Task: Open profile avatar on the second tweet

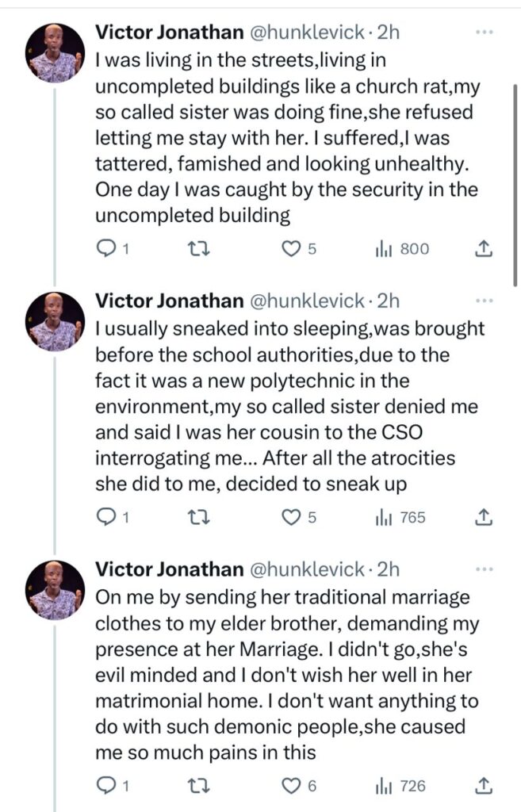Action: click(56, 321)
